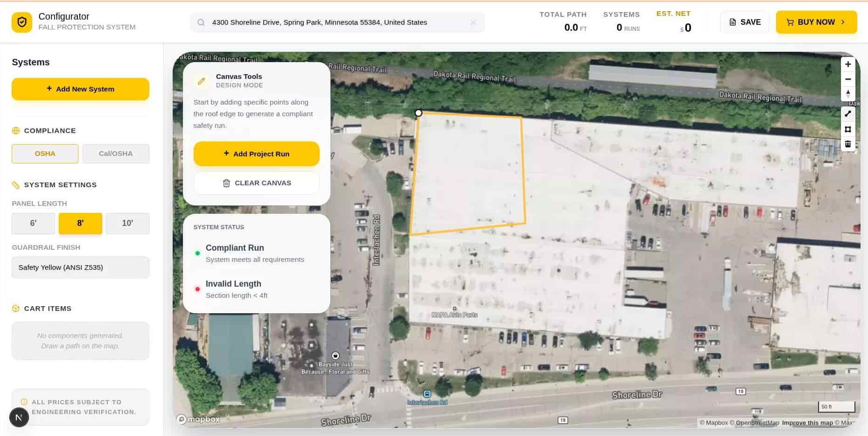Switch compliance to Cal/OSHA
This screenshot has height=436, width=868.
point(116,154)
